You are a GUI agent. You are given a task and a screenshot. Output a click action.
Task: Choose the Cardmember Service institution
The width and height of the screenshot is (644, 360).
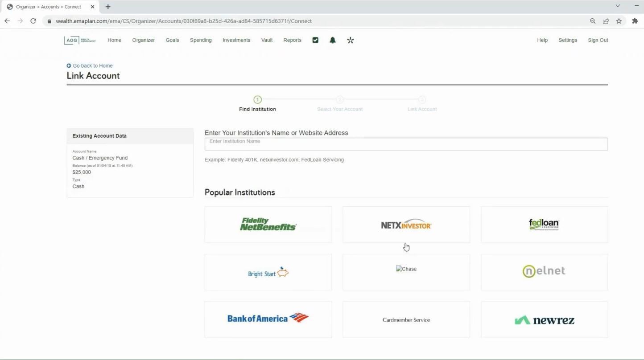coord(406,319)
